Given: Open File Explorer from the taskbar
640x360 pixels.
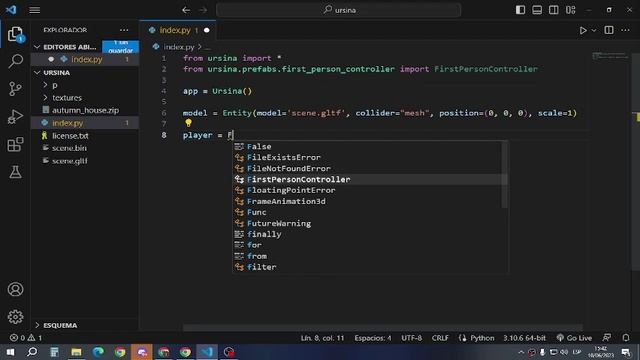Looking at the screenshot, I should (76, 352).
